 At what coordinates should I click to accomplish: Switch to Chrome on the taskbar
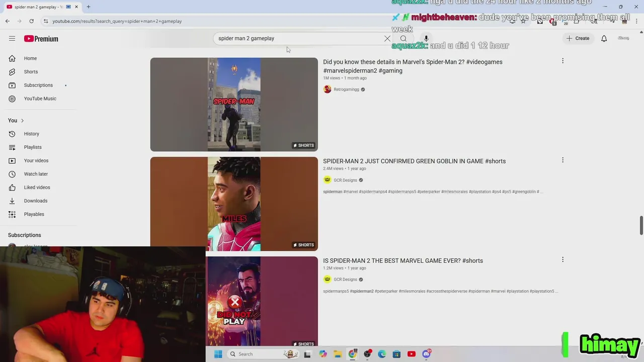[352, 354]
